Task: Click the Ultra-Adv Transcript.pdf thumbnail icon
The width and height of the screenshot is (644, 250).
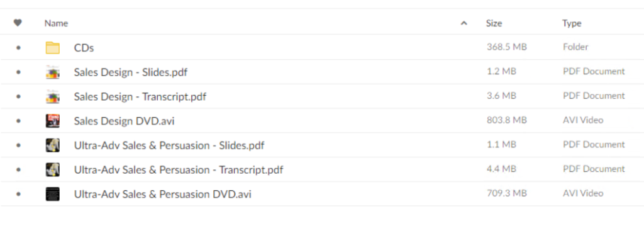Action: (x=53, y=169)
